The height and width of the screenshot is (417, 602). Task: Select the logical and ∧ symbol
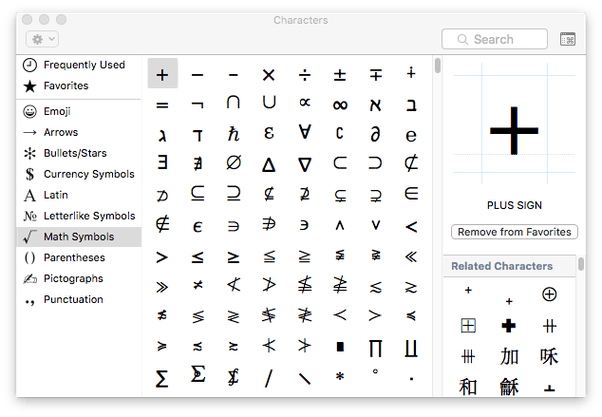pos(340,226)
